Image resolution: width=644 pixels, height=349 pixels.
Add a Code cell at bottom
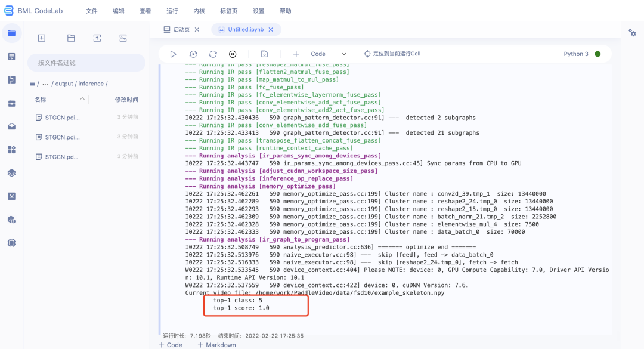click(x=171, y=345)
